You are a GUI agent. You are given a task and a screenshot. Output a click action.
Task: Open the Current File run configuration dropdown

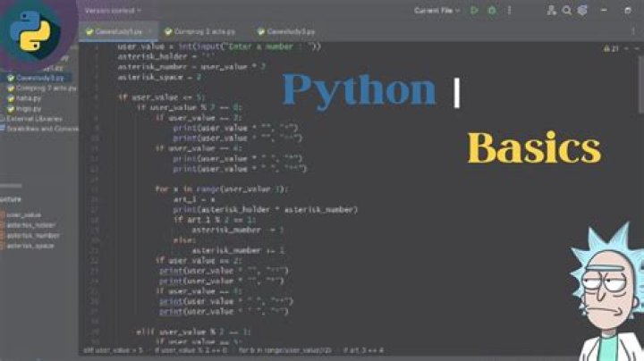point(437,11)
